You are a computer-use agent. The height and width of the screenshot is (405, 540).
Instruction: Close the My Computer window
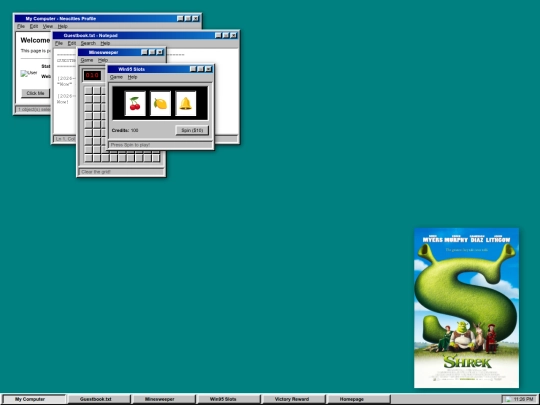[x=195, y=19]
